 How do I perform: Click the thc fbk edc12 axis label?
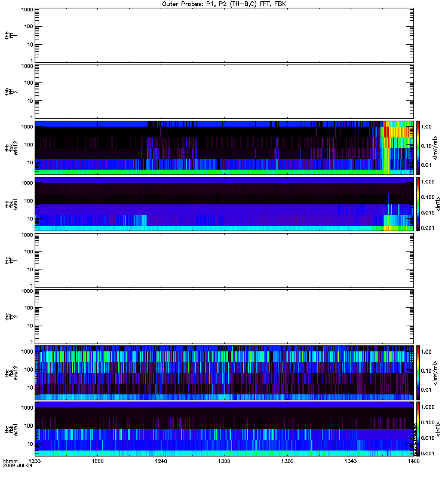coord(11,372)
